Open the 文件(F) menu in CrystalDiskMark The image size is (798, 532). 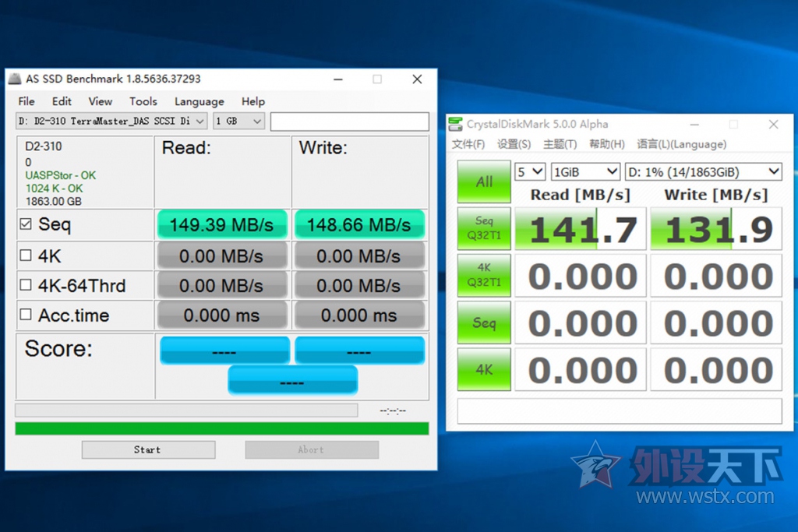468,144
